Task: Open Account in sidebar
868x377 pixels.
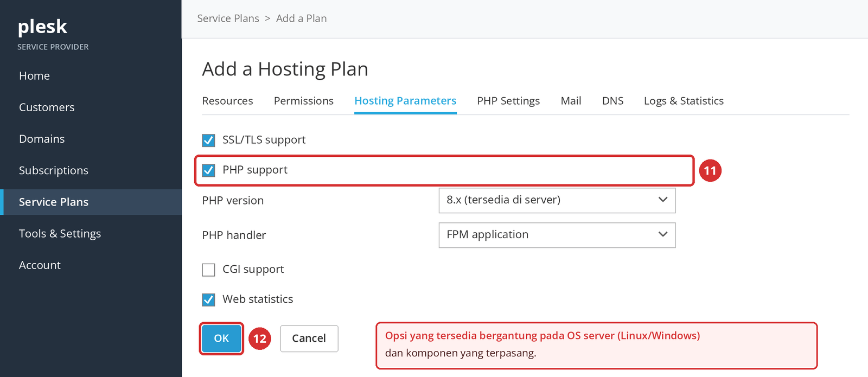Action: pos(40,265)
